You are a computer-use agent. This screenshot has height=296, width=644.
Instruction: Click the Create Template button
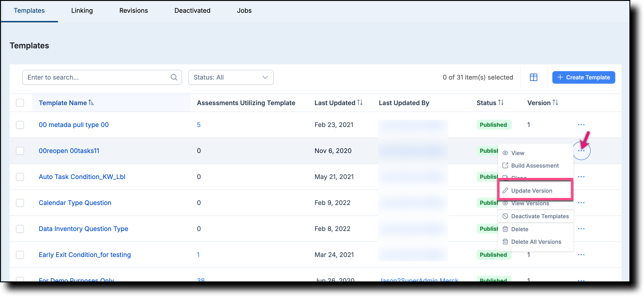584,77
